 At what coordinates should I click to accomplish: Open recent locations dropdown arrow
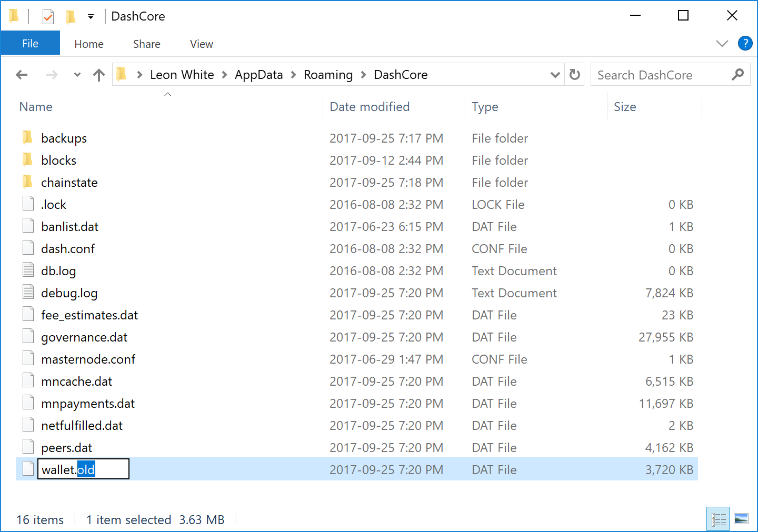coord(77,75)
